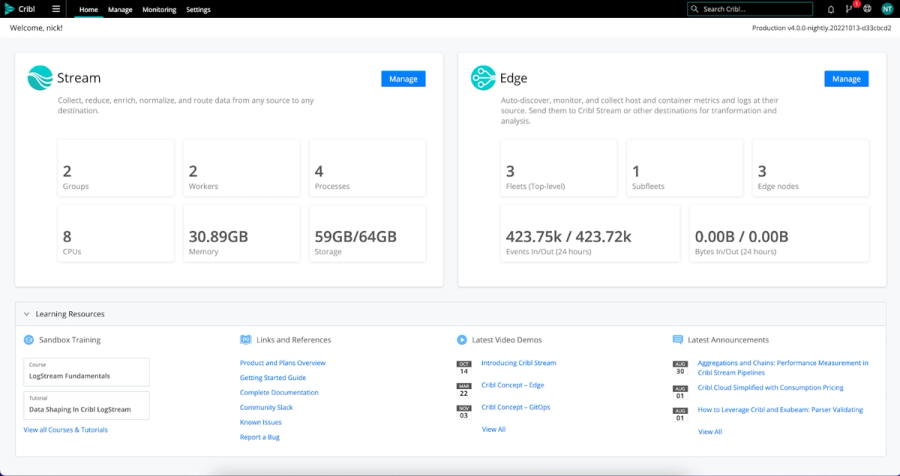Open the hamburger menu icon
The height and width of the screenshot is (476, 900).
click(56, 9)
